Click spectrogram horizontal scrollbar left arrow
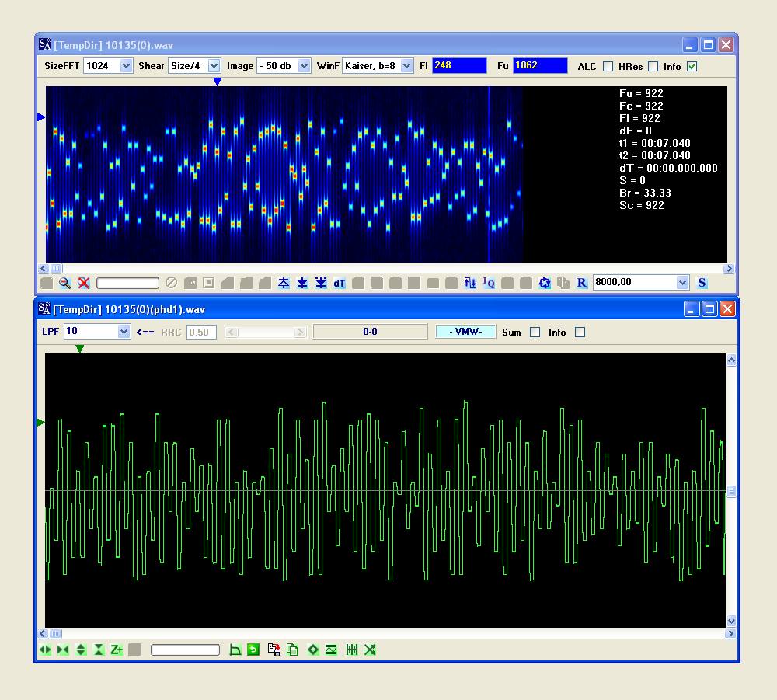The height and width of the screenshot is (700, 777). (44, 269)
